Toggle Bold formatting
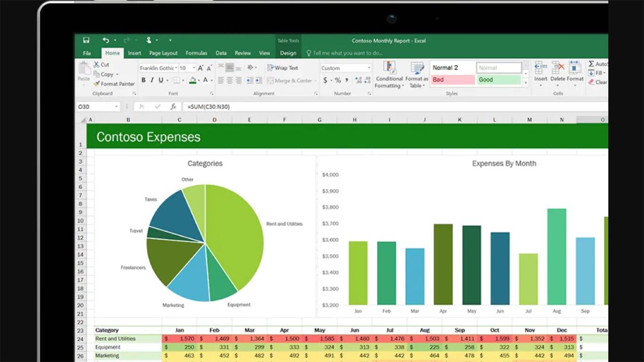Screen dimensions: 644x362 (x=143, y=81)
